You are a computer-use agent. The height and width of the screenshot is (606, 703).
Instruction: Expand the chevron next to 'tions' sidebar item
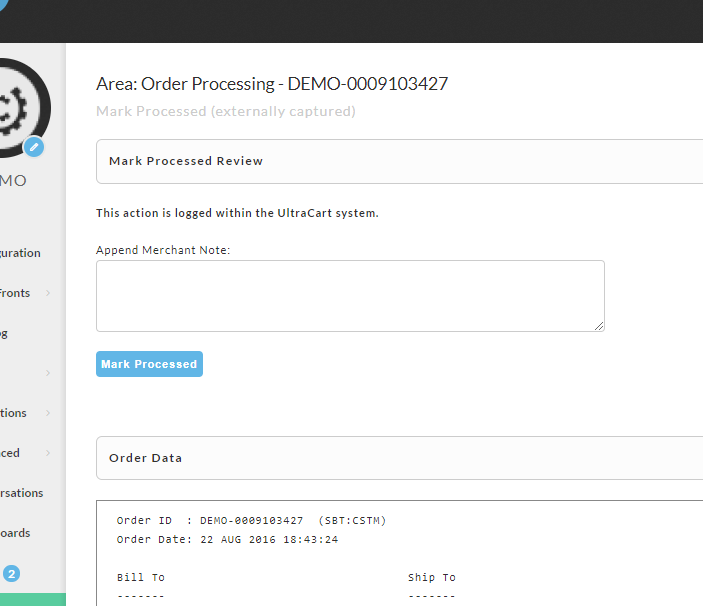(48, 413)
